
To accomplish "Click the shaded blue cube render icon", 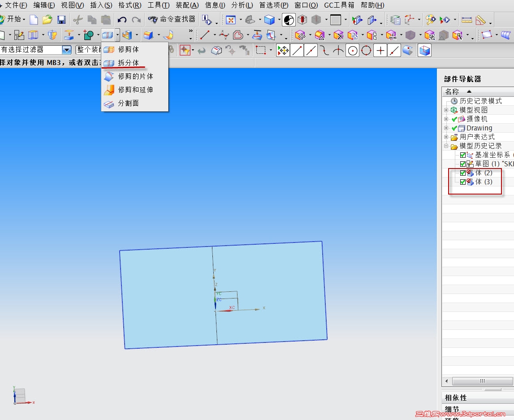I will tap(269, 20).
